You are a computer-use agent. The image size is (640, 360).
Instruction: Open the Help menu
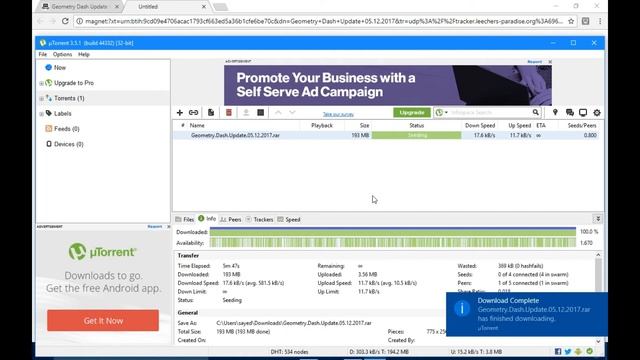point(84,54)
